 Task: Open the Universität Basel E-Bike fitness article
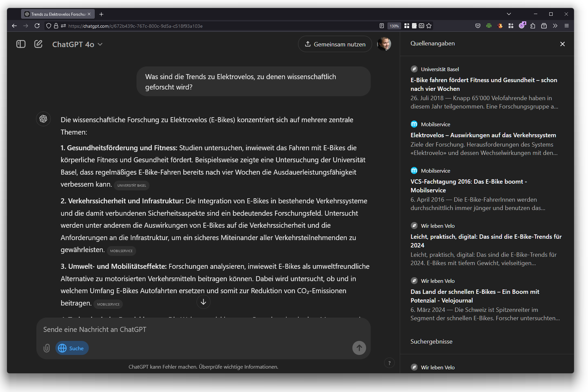(x=484, y=84)
